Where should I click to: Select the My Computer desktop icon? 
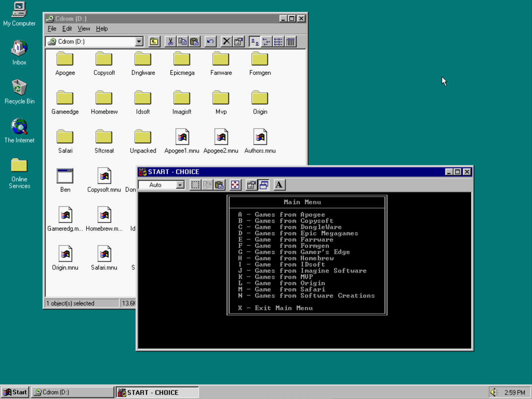(x=19, y=14)
